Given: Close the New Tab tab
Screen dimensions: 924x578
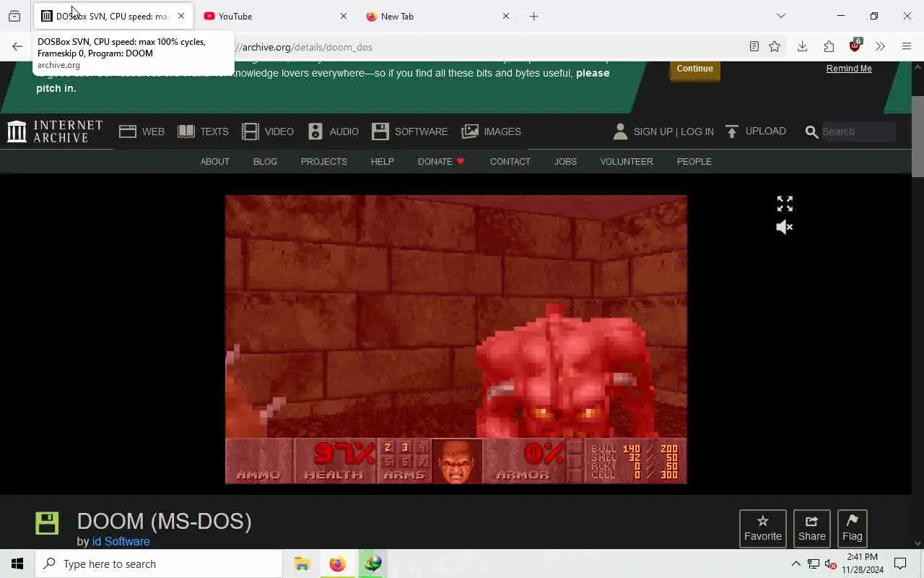Looking at the screenshot, I should [x=506, y=16].
